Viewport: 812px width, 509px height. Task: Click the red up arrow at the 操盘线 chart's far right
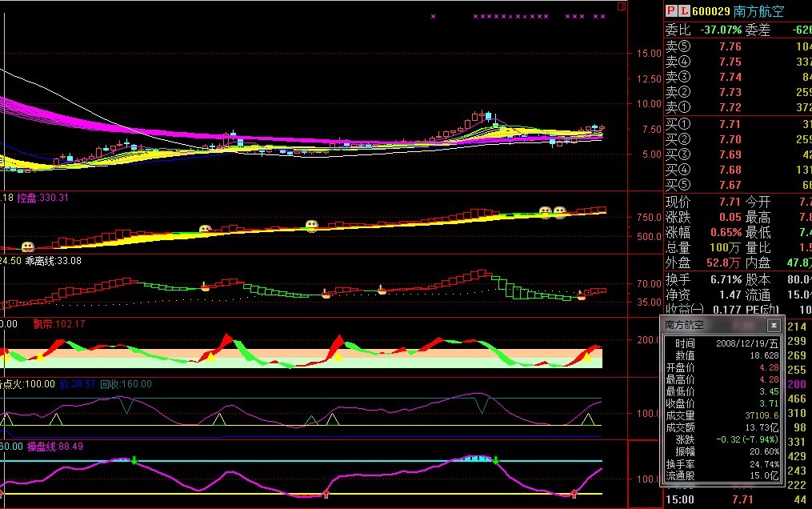pyautogui.click(x=574, y=494)
